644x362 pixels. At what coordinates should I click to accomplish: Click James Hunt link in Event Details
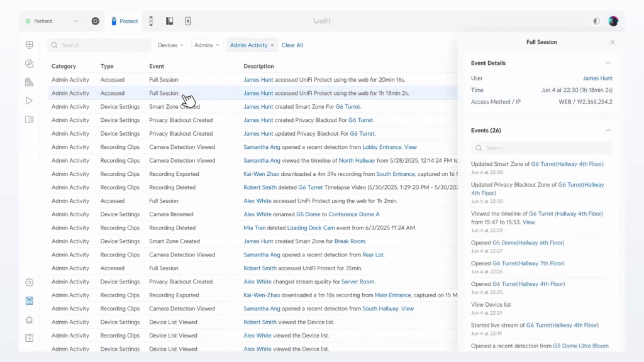pos(597,79)
